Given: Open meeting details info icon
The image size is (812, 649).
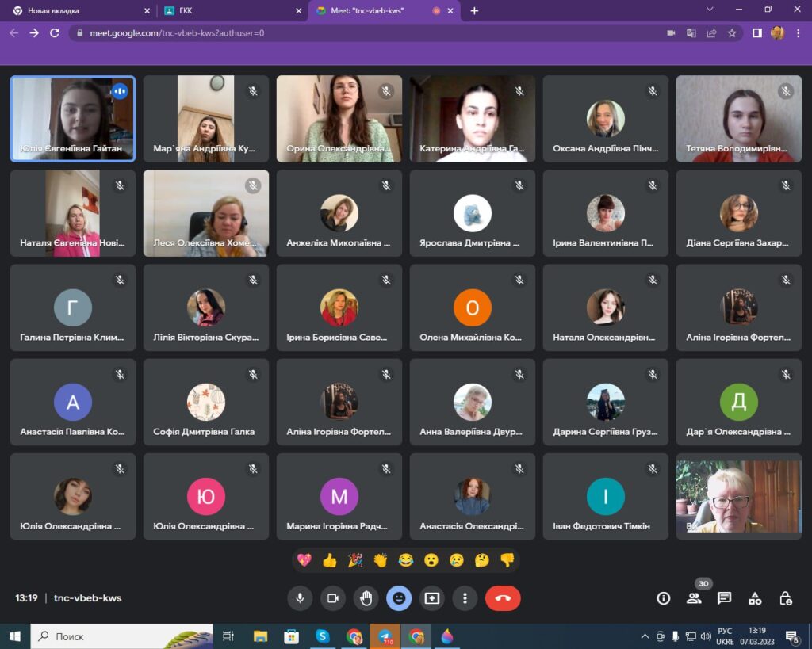Looking at the screenshot, I should point(664,598).
